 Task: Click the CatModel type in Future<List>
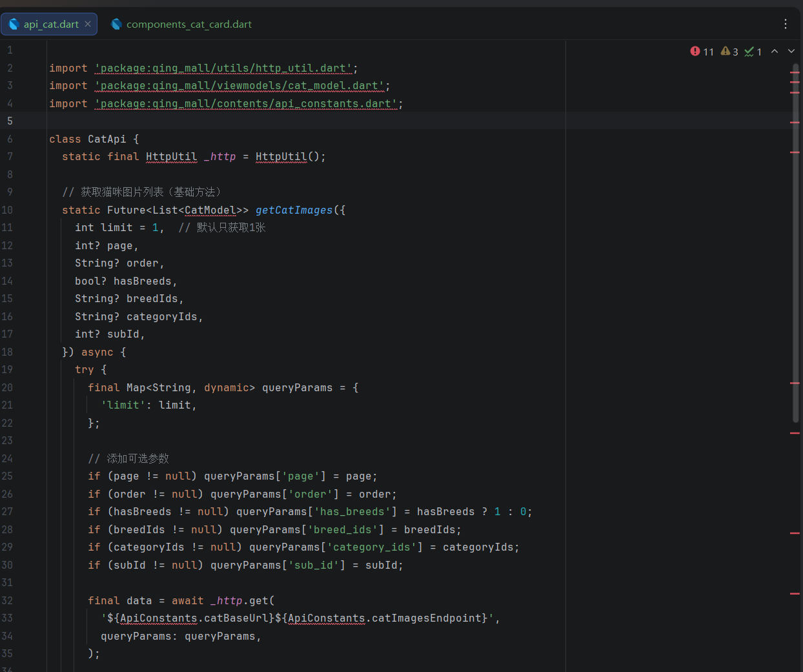coord(210,210)
